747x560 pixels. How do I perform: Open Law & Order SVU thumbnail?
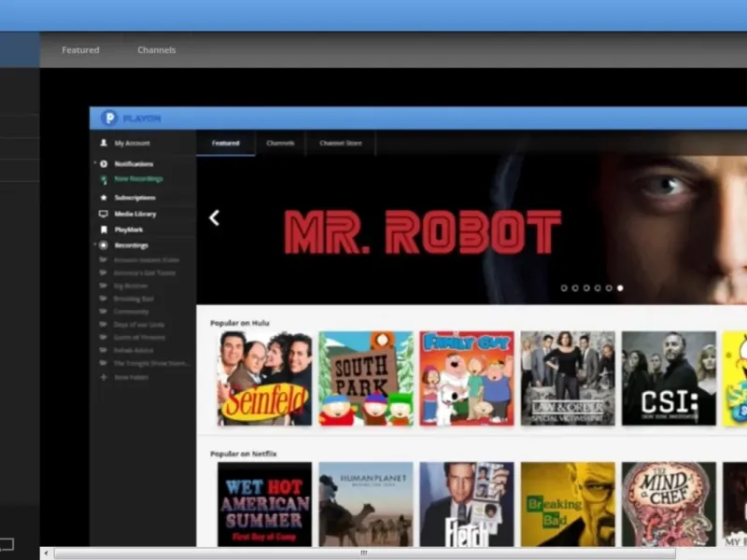568,379
